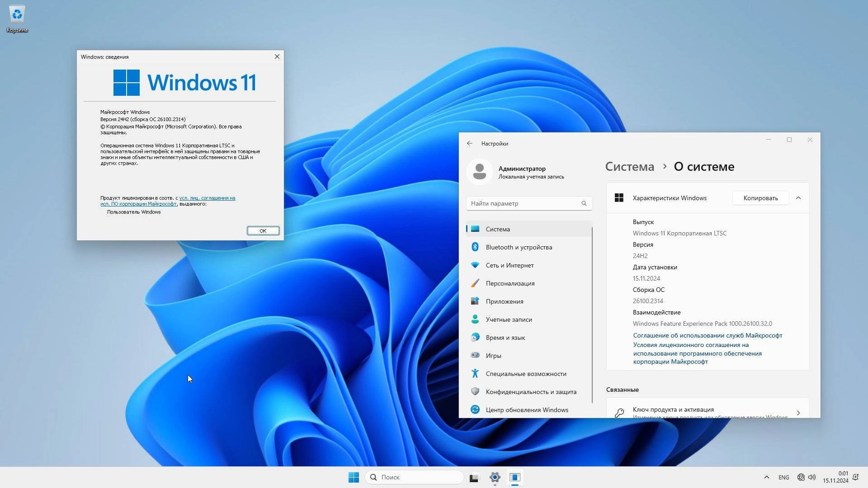
Task: Click the Start button on the taskbar
Action: pos(354,477)
